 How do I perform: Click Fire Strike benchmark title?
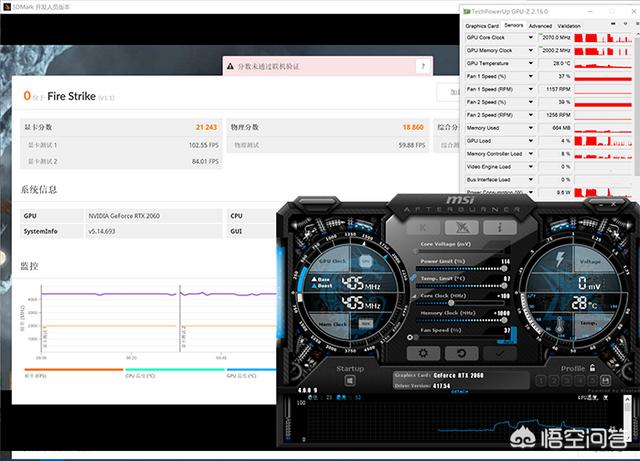click(x=71, y=96)
